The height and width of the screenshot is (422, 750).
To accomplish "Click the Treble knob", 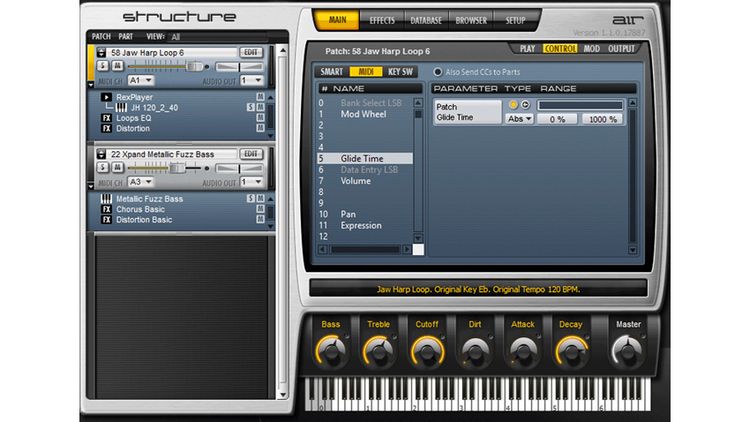I will (379, 352).
